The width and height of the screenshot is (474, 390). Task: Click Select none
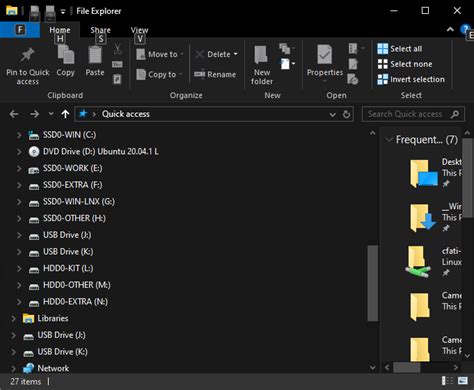(x=405, y=64)
